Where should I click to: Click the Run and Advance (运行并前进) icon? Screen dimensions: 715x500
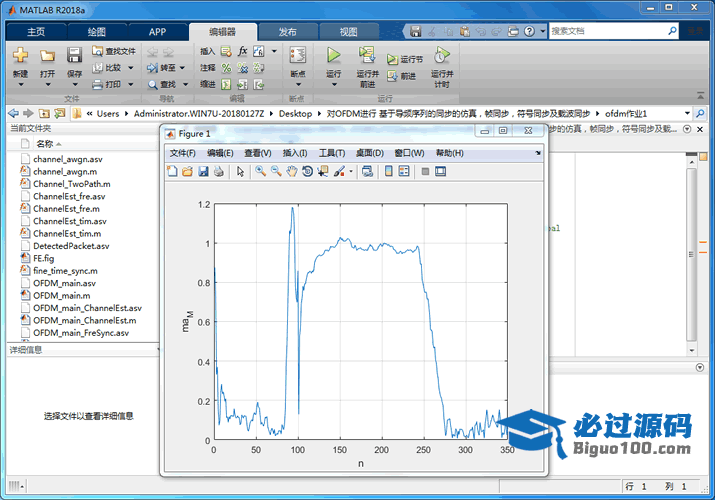tap(367, 55)
